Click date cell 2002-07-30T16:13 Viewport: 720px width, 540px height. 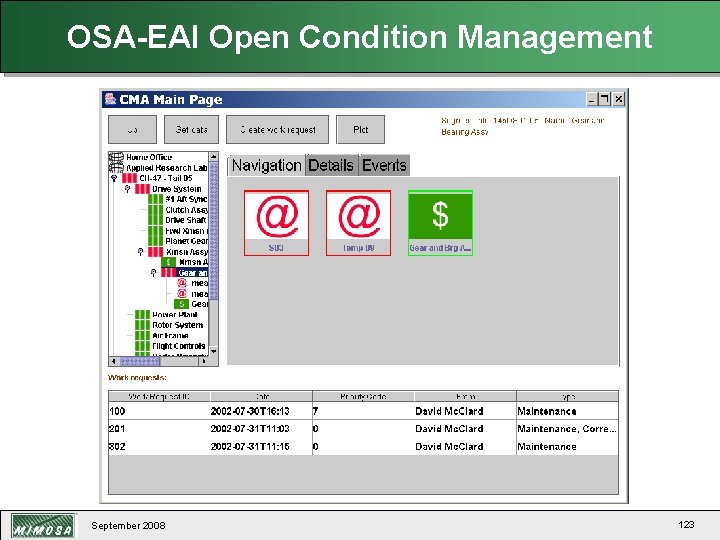click(261, 411)
